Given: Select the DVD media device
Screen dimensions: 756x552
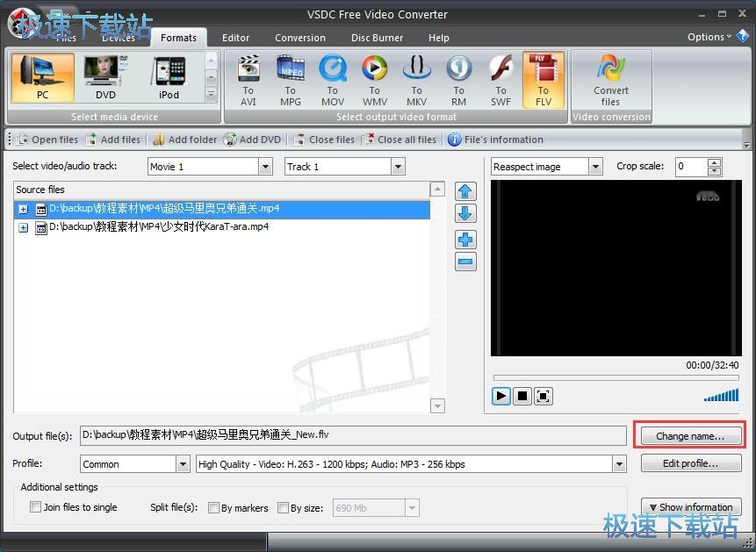Looking at the screenshot, I should point(105,77).
